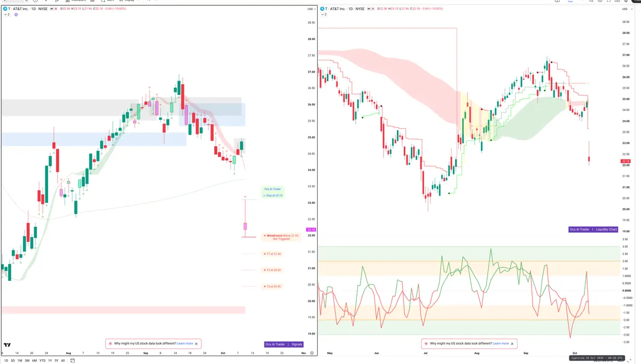Click the 28.50 price on left chart axis
The height and width of the screenshot is (364, 641).
coord(311,22)
